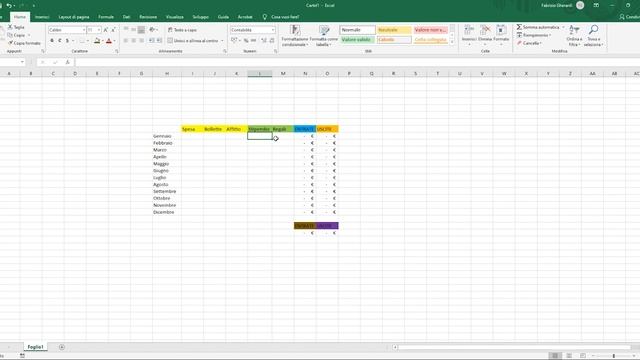Open the Inserisci ribbon tab

[42, 17]
